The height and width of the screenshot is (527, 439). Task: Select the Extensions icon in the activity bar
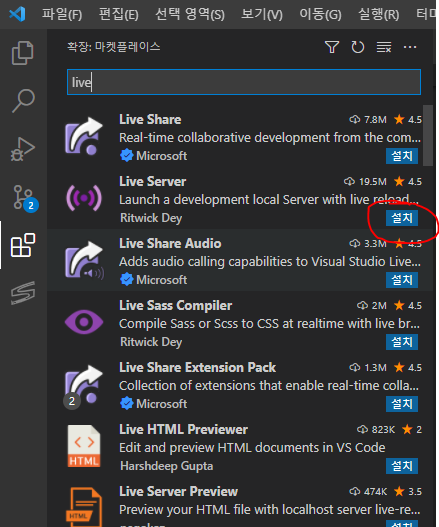[x=23, y=245]
